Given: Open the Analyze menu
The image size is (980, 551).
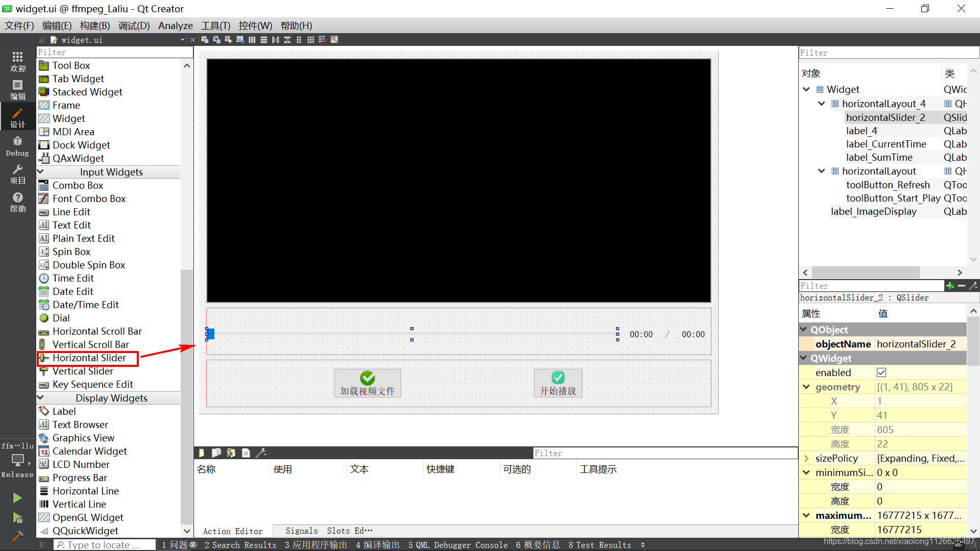Looking at the screenshot, I should [x=175, y=26].
